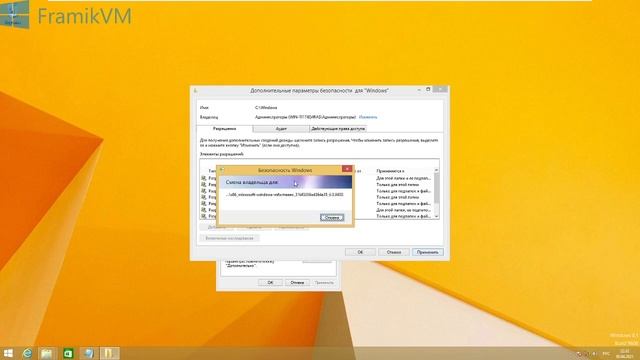Click the Применяется к column header
640x360 pixels.
[391, 171]
